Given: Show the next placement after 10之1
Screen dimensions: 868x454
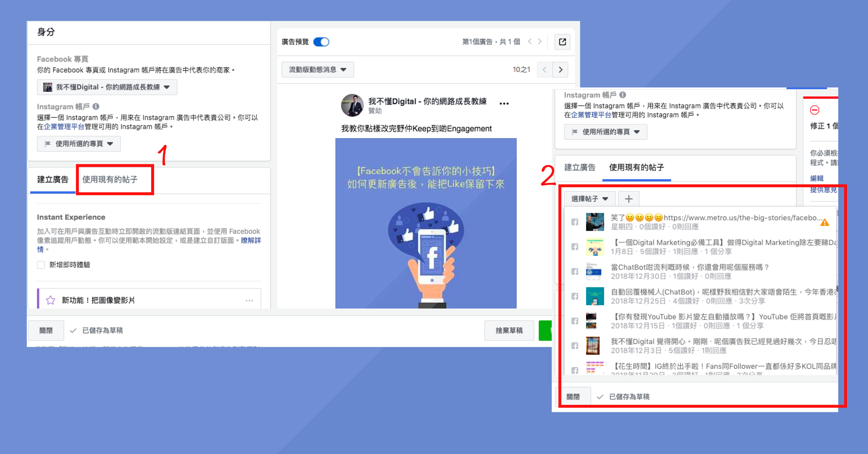Looking at the screenshot, I should (x=560, y=70).
